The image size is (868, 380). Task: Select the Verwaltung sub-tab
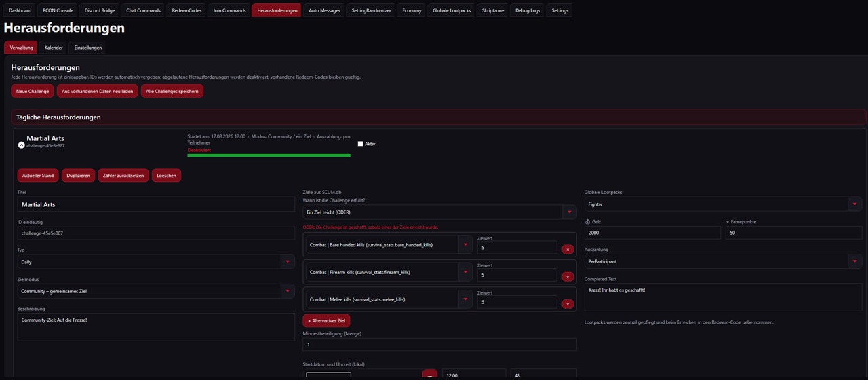pos(21,47)
